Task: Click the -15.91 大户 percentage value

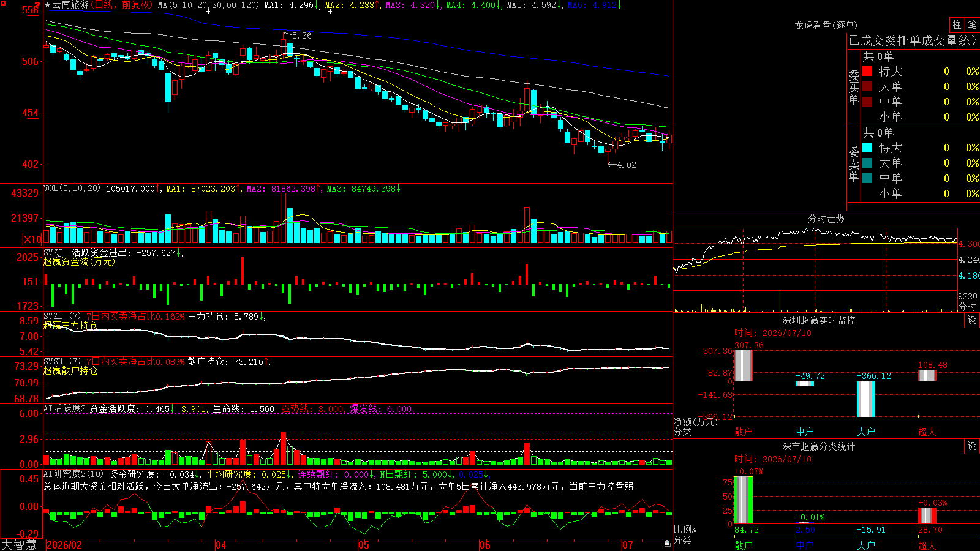Action: [x=870, y=530]
